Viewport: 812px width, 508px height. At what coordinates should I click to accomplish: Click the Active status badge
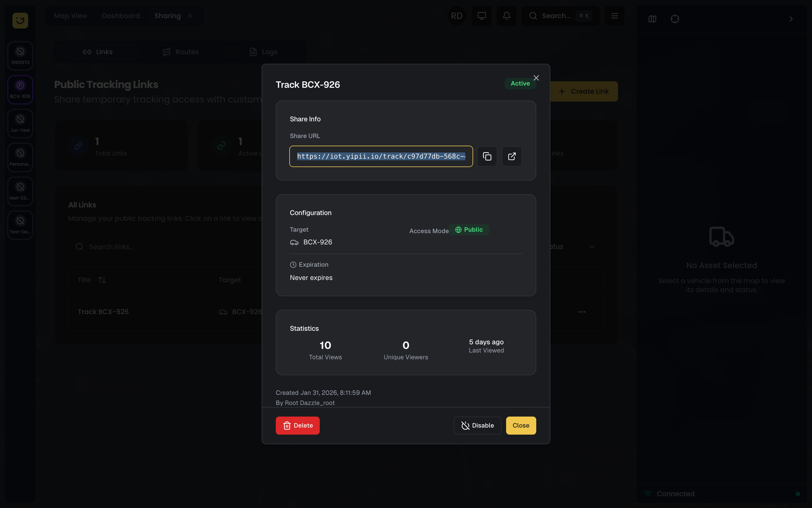[520, 83]
